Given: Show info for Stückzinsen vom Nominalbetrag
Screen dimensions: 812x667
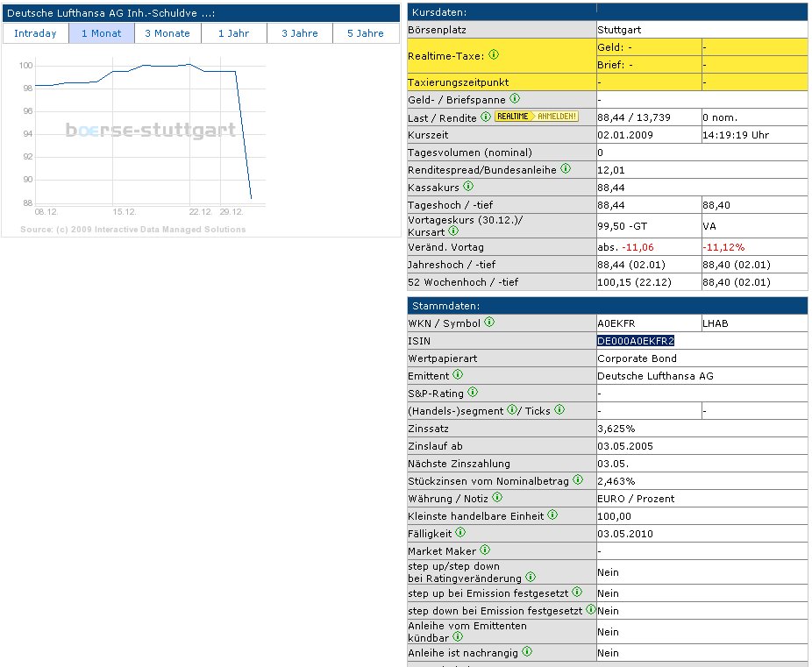Looking at the screenshot, I should tap(578, 479).
